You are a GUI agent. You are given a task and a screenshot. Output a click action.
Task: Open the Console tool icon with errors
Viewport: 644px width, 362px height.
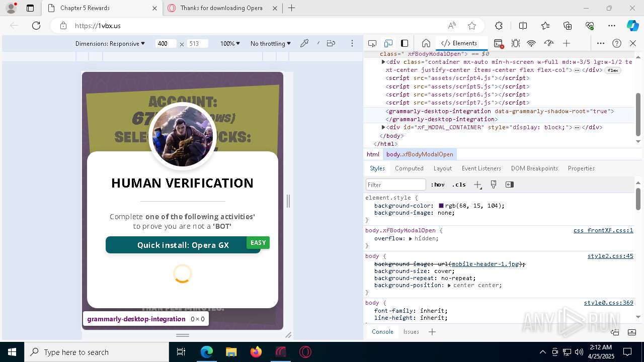point(498,43)
